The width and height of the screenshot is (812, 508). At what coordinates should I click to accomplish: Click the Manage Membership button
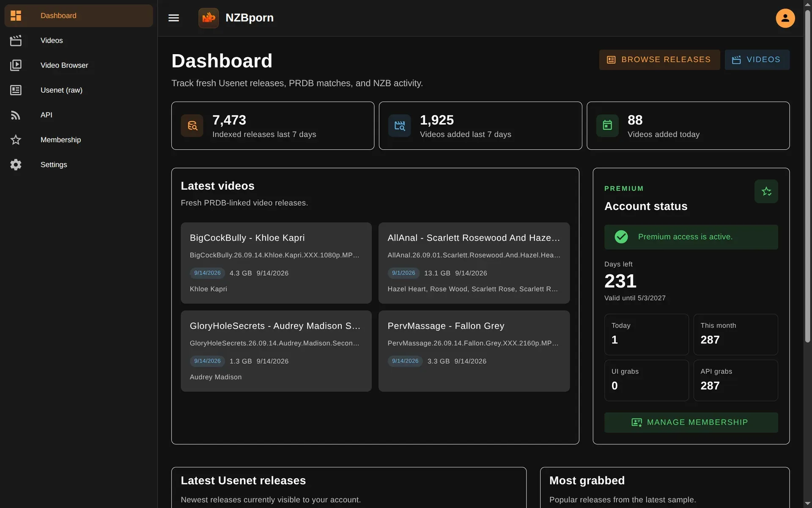click(691, 422)
